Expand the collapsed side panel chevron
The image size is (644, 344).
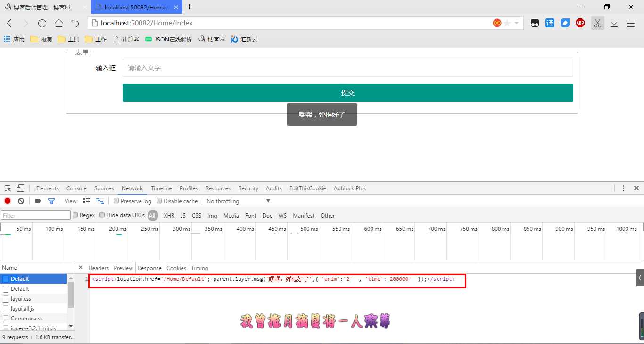tap(640, 278)
